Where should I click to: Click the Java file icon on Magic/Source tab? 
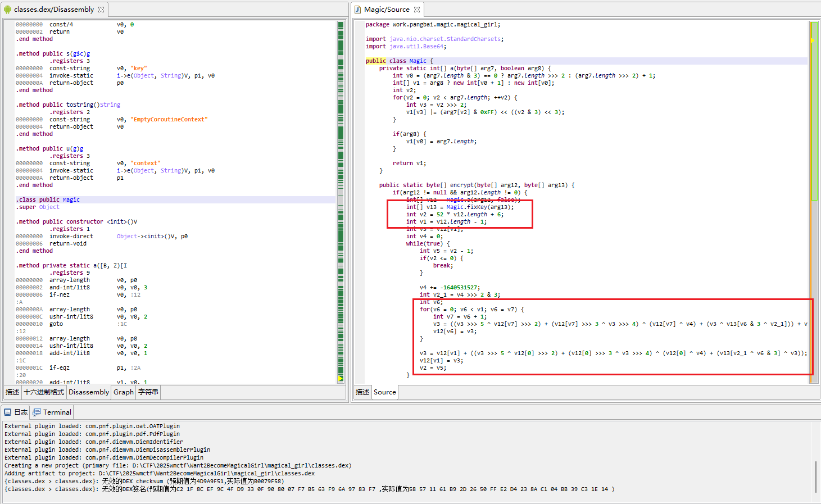pos(357,10)
